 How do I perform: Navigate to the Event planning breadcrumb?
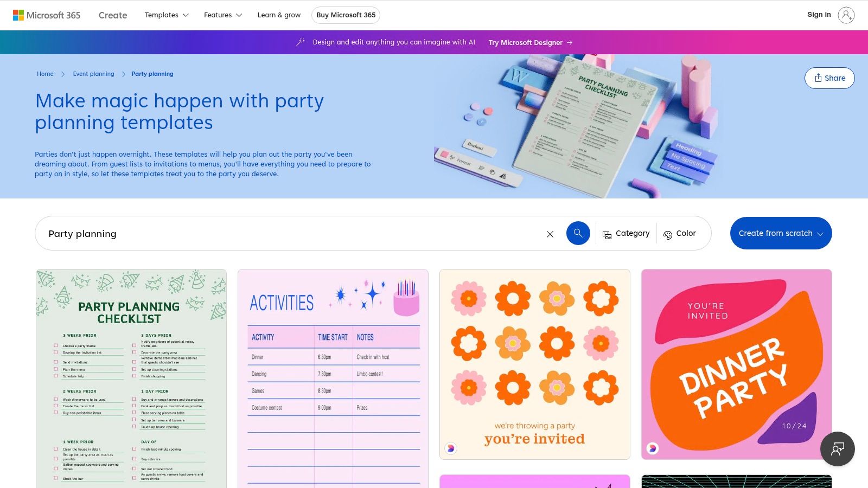pos(93,74)
